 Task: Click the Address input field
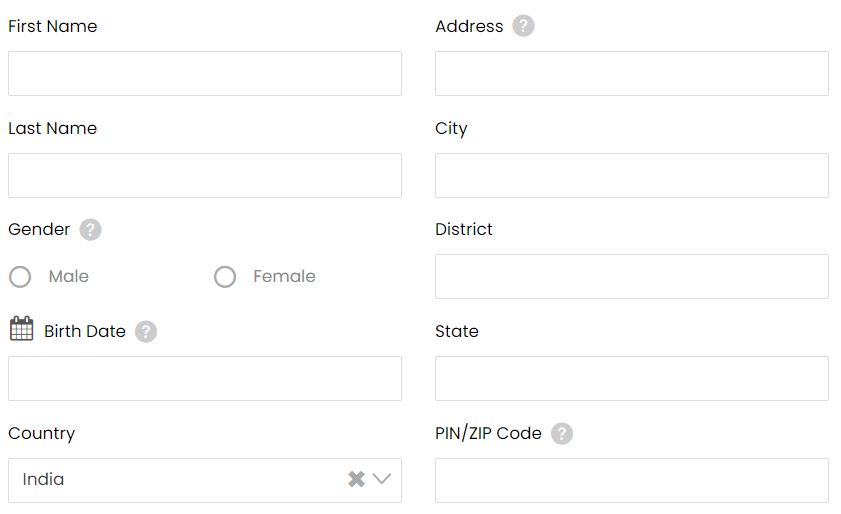(x=632, y=74)
